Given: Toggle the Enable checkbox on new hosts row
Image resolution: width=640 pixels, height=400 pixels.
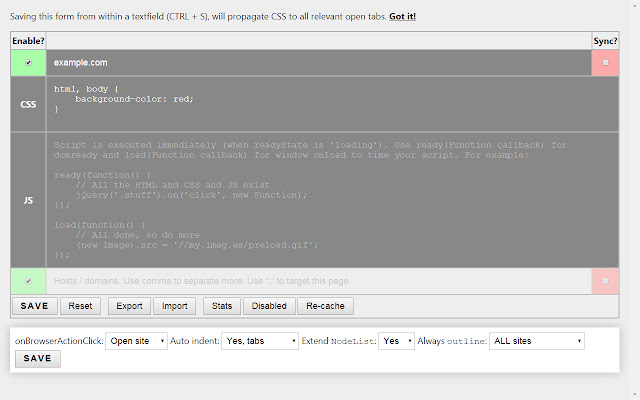Looking at the screenshot, I should click(28, 281).
